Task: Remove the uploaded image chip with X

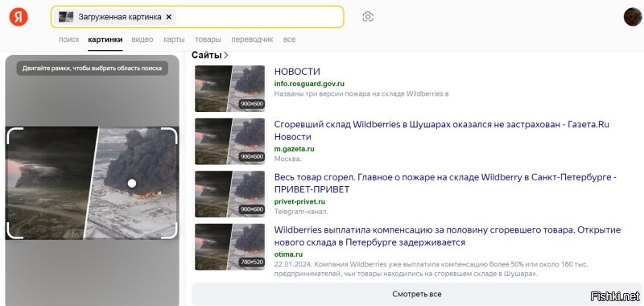Action: (x=168, y=17)
